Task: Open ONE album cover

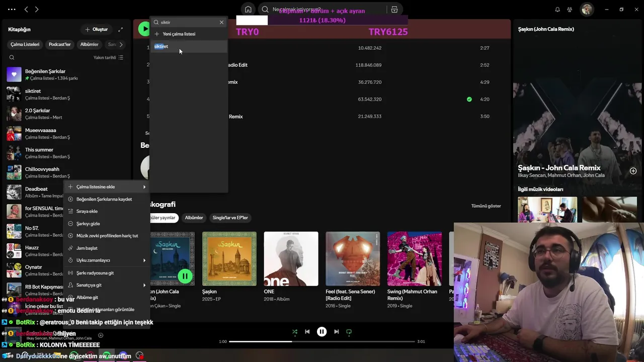Action: click(x=291, y=258)
